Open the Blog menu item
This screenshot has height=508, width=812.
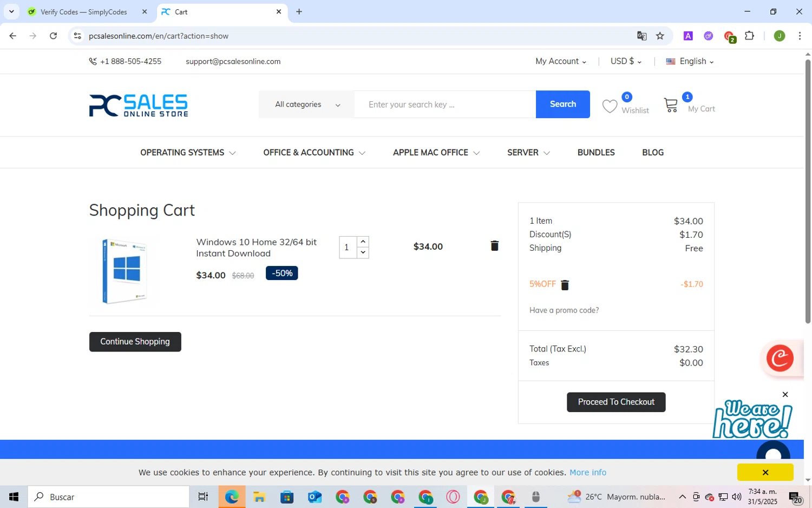tap(653, 153)
